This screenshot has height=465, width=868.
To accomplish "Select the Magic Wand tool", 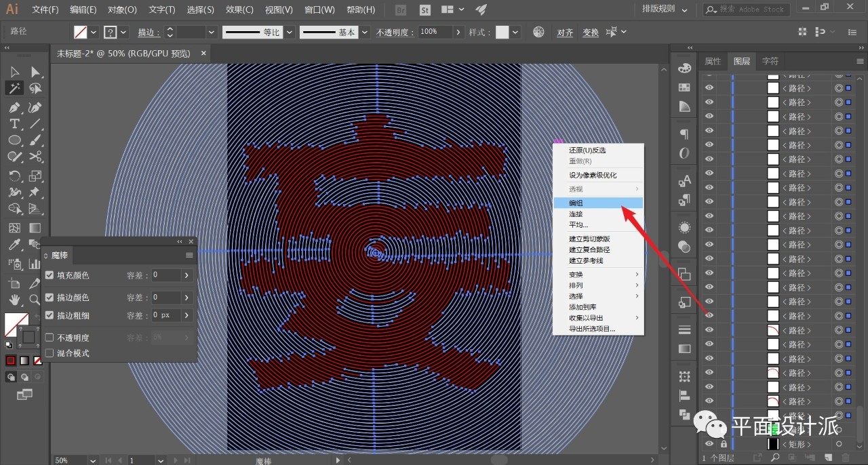I will (15, 89).
